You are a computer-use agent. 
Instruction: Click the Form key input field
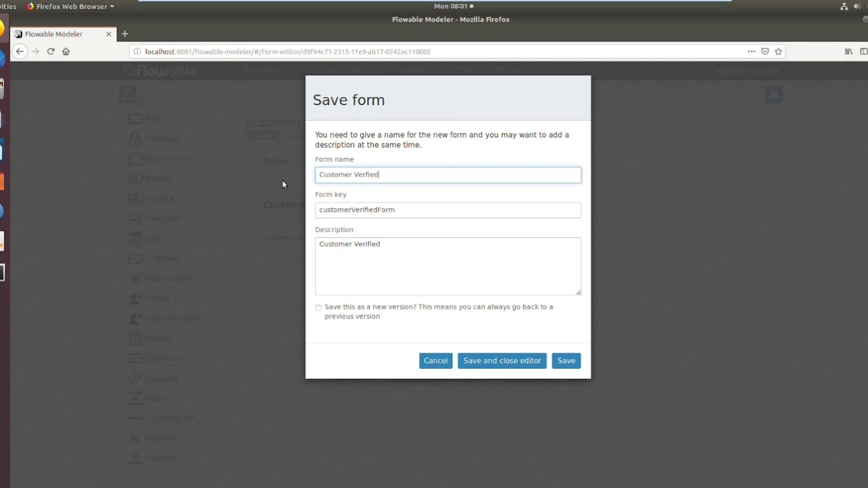pos(448,210)
